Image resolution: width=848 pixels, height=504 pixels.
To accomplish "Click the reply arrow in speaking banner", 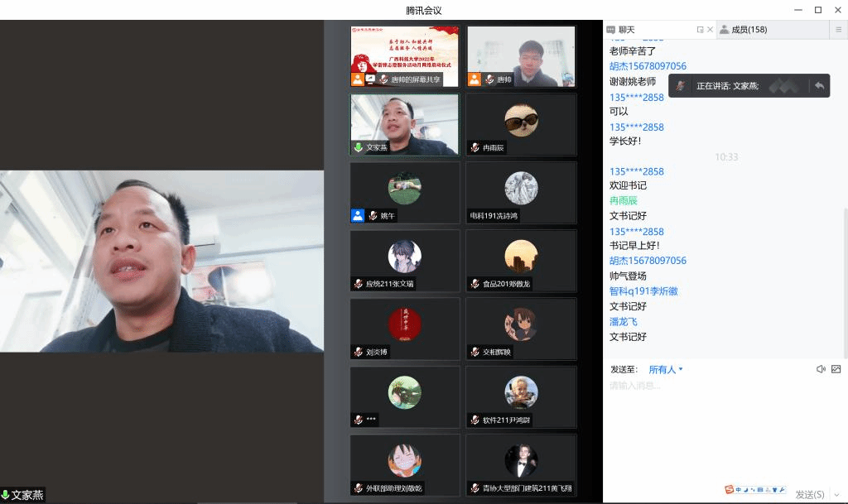I will 819,85.
